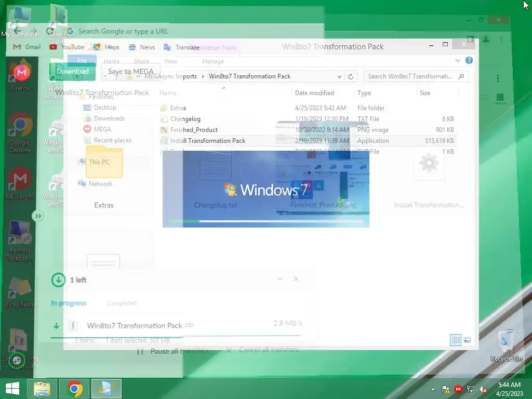
Task: Select the Extras folder row
Action: (x=307, y=108)
